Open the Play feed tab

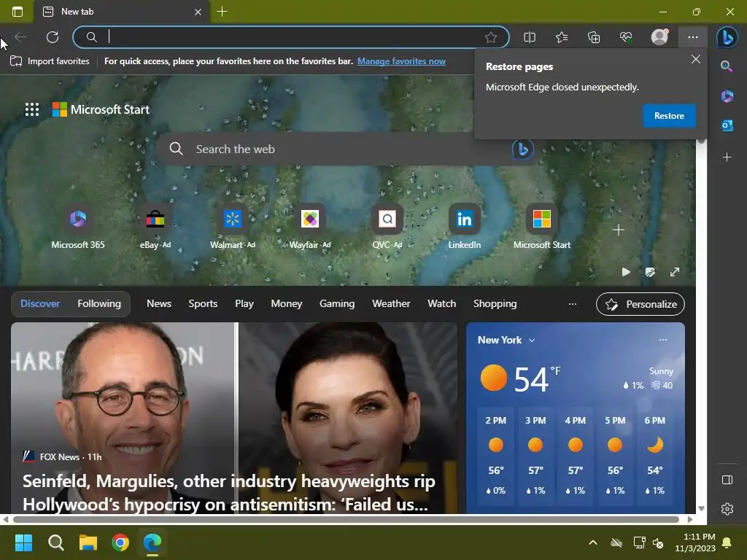click(x=244, y=304)
